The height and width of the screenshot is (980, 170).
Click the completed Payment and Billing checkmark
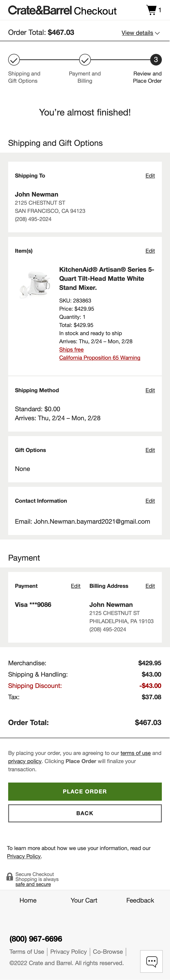[85, 60]
